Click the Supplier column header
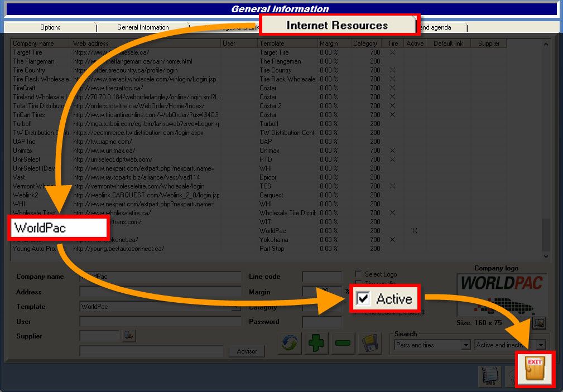 (489, 43)
